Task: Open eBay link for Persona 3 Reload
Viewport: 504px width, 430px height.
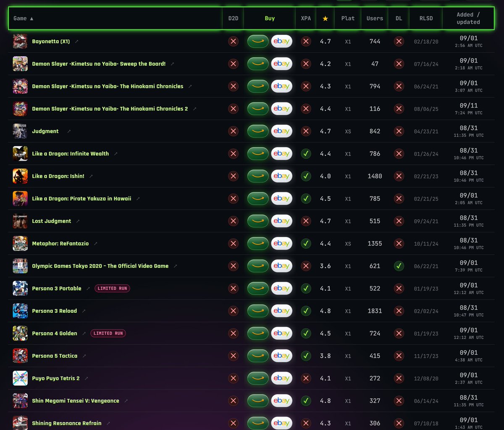Action: [x=281, y=311]
